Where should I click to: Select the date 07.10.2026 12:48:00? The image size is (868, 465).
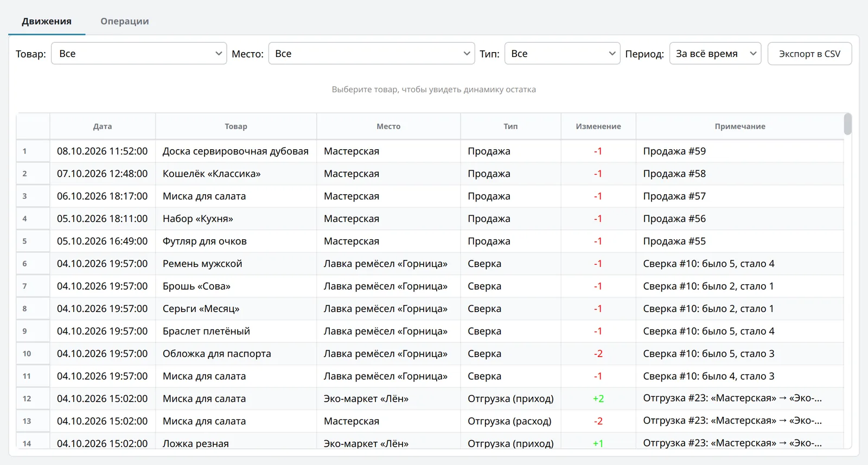pyautogui.click(x=103, y=174)
